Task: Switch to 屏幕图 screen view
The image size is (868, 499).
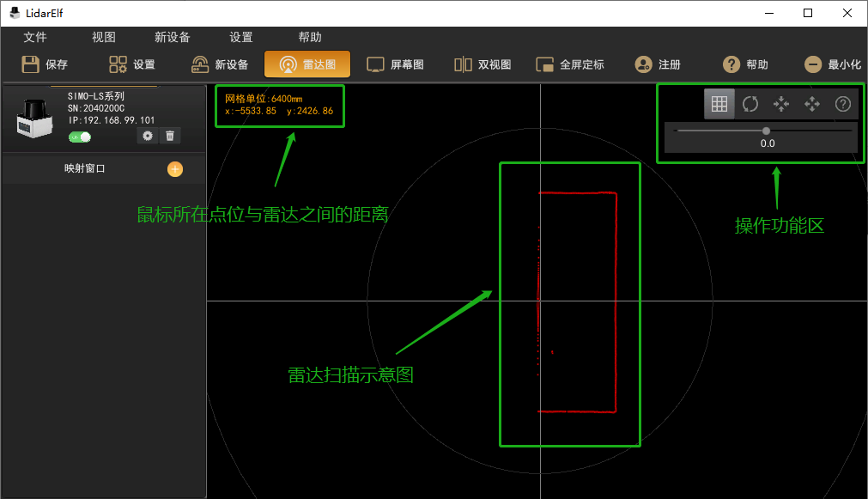Action: (395, 64)
